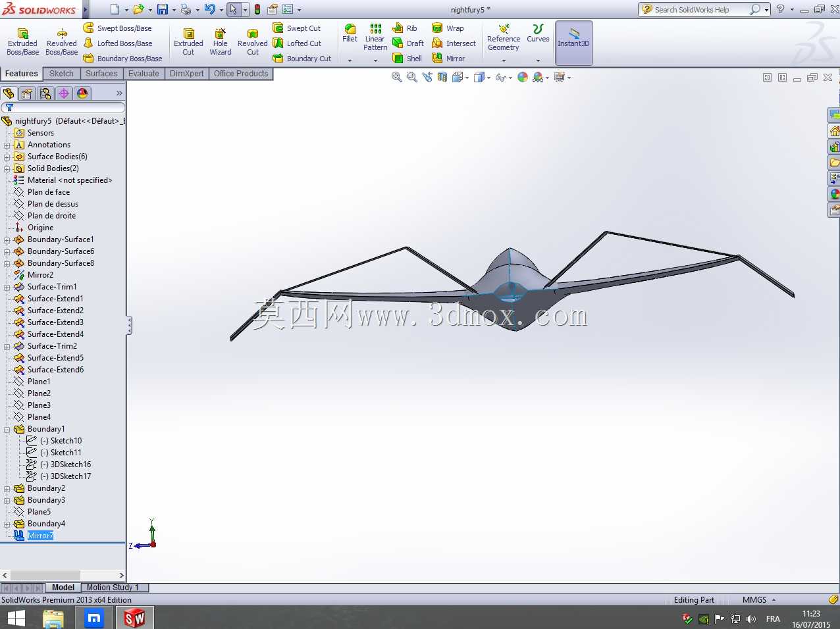This screenshot has height=629, width=840.
Task: Choose Swept Boss/Base feature
Action: (118, 28)
